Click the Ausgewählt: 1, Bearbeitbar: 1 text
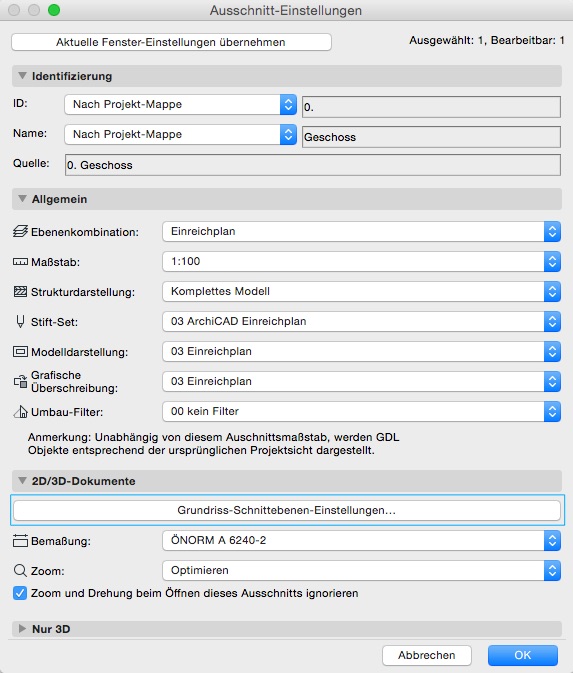The image size is (573, 673). 487,40
